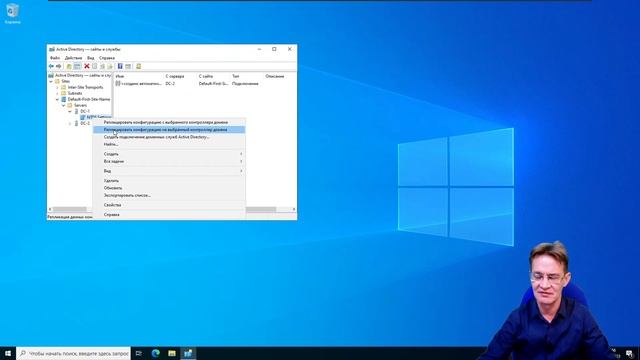Click the Up one level folder icon
This screenshot has height=360, width=640.
point(69,66)
